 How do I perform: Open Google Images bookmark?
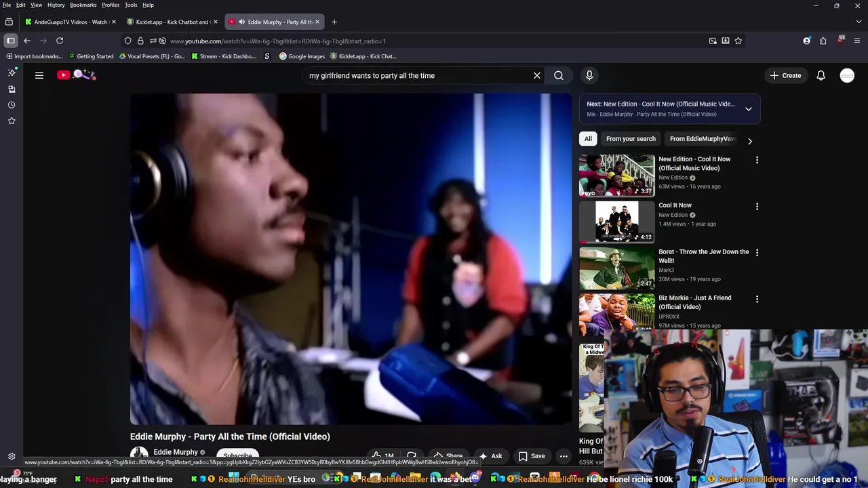click(302, 56)
